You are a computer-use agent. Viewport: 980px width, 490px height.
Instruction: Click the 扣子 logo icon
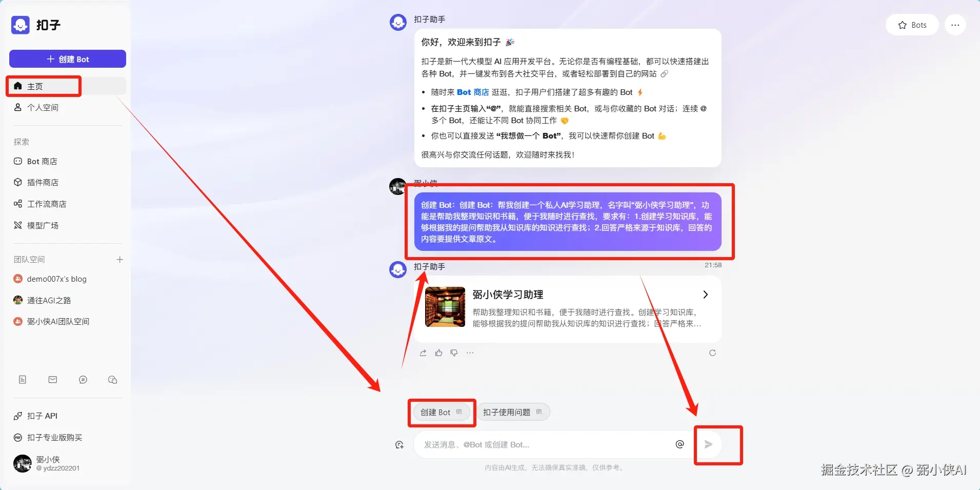coord(21,25)
